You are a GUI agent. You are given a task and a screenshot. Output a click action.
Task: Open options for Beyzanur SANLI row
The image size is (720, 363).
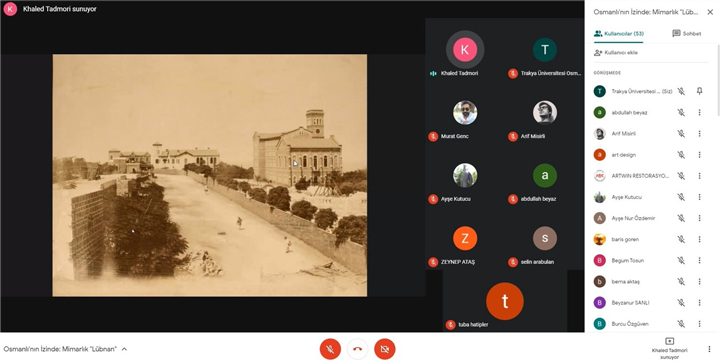tap(699, 302)
